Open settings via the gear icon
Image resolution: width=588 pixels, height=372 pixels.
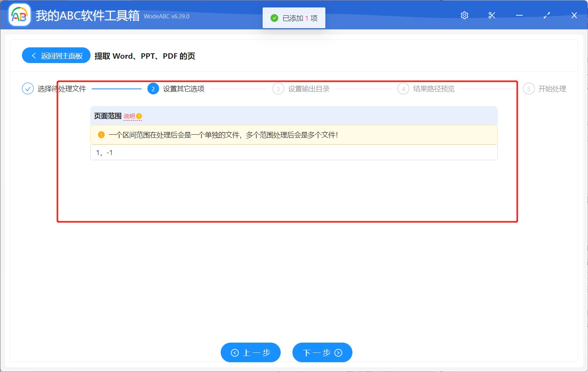point(465,15)
